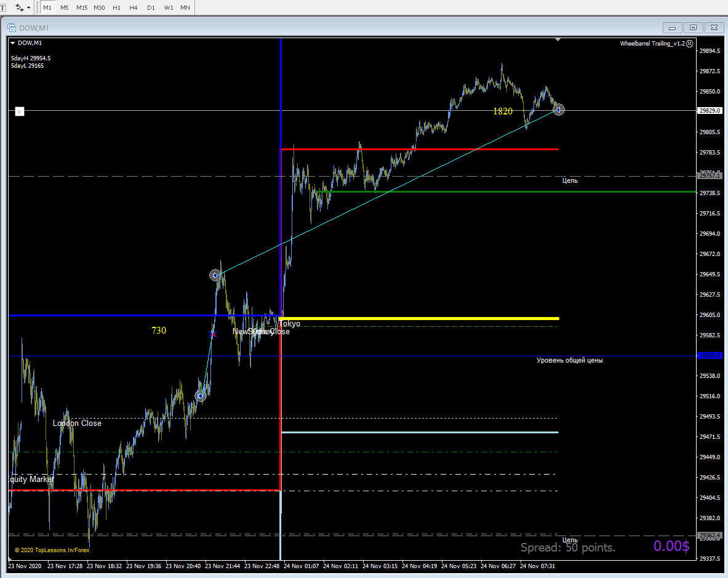Image resolution: width=728 pixels, height=578 pixels.
Task: Click the London Close label
Action: 77,423
